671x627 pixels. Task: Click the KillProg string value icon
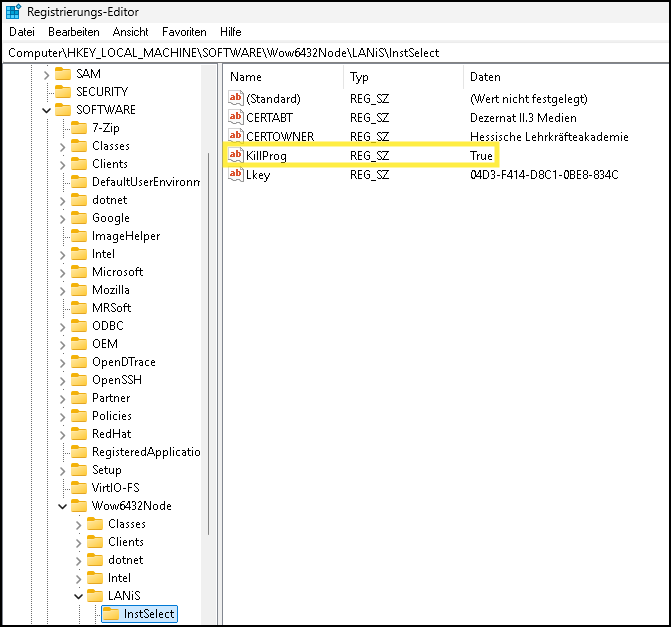point(236,155)
